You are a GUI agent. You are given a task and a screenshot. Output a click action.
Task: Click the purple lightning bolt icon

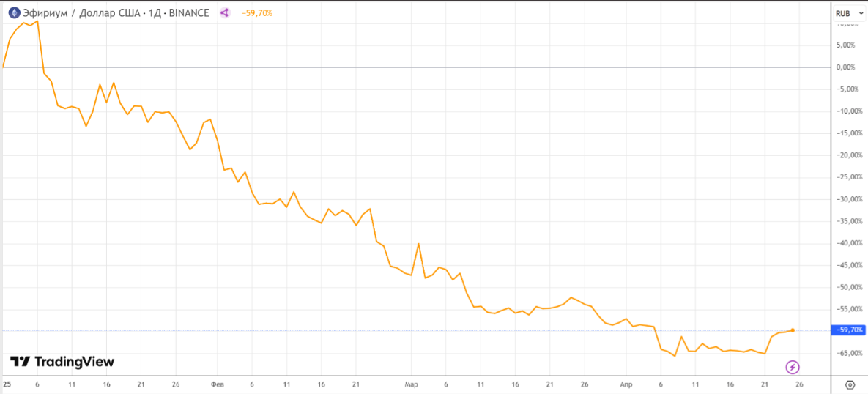(793, 366)
